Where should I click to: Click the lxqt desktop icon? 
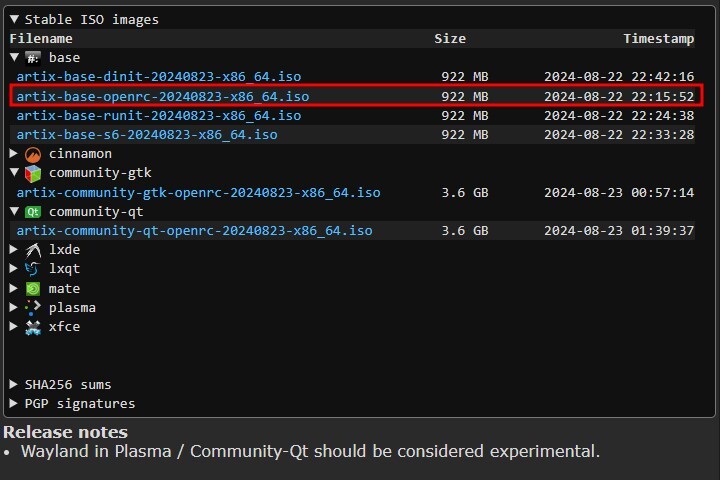coord(33,269)
